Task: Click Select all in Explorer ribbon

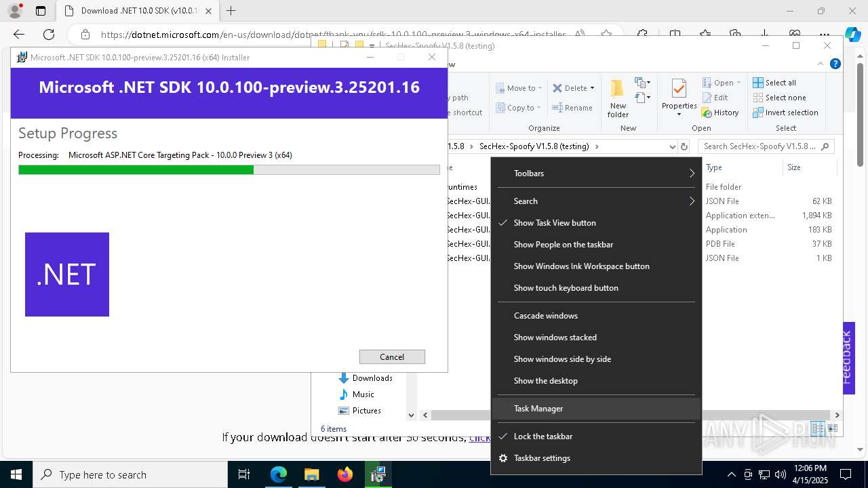Action: click(774, 83)
